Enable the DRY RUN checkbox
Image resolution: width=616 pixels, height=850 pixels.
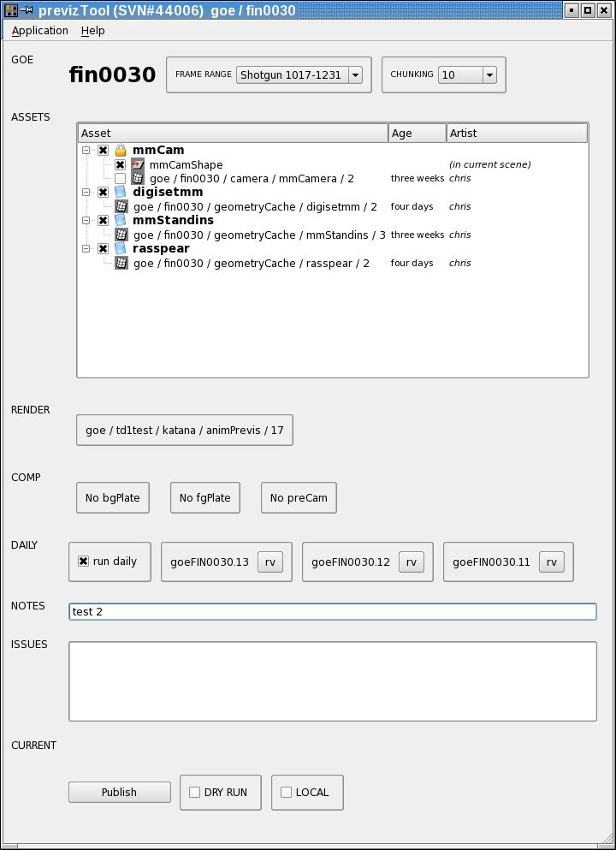click(194, 792)
